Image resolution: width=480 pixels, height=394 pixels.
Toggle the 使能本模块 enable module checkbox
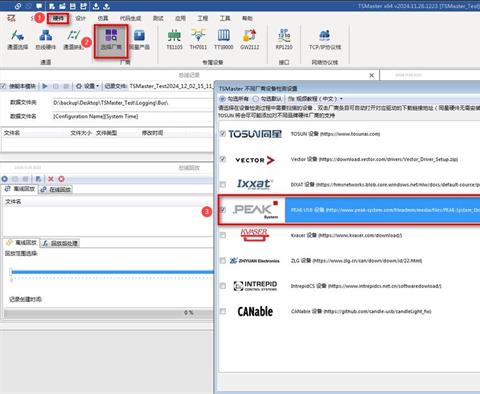[4, 86]
